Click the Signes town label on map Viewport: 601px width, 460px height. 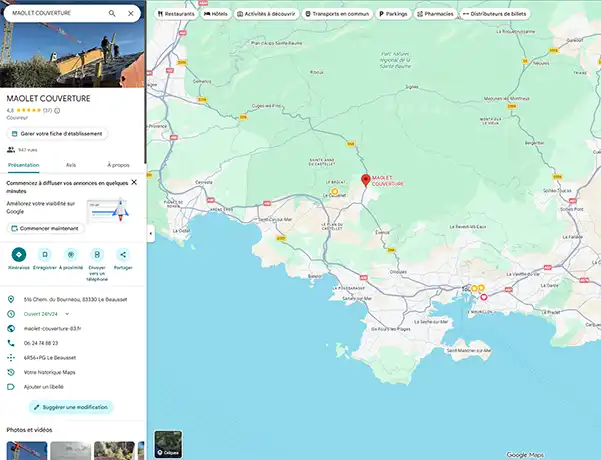(x=412, y=87)
